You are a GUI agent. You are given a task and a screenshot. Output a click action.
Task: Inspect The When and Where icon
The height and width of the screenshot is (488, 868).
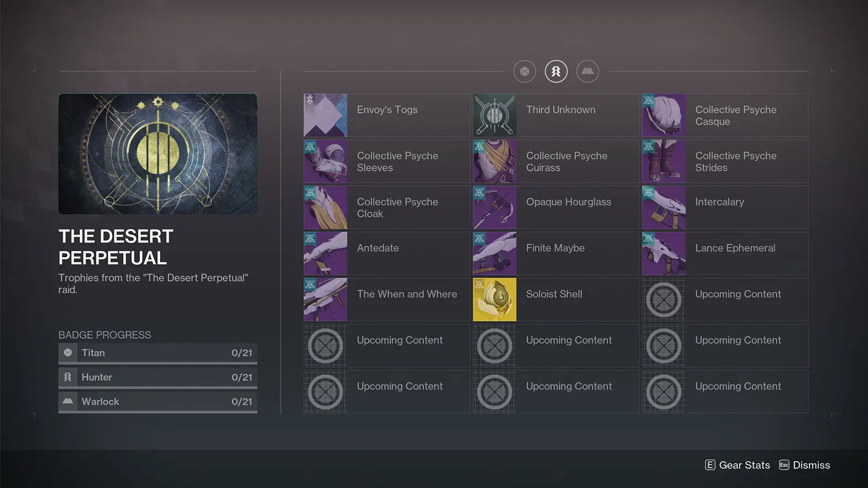325,299
